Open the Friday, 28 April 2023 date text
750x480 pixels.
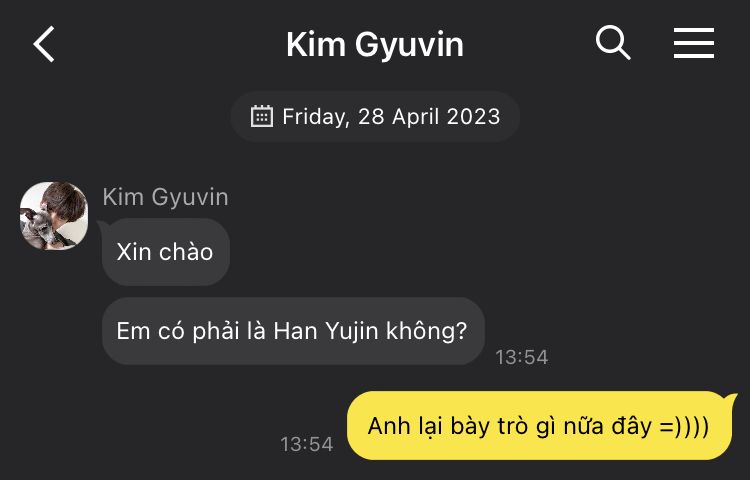click(391, 117)
